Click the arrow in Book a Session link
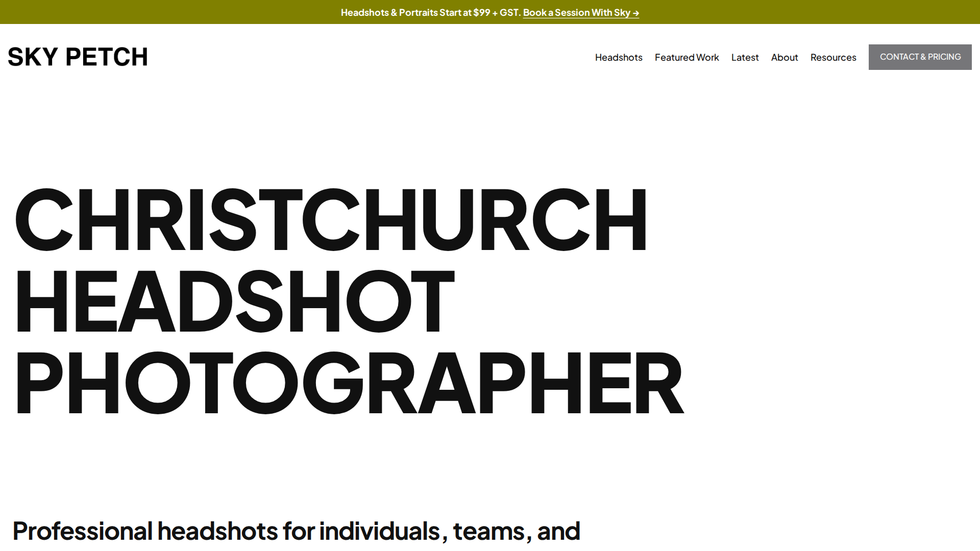The height and width of the screenshot is (551, 980). [635, 12]
